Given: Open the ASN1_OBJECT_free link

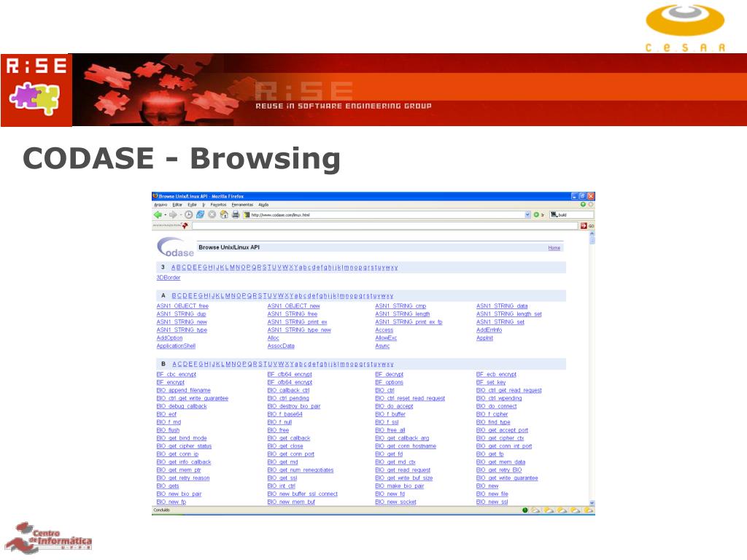Looking at the screenshot, I should 182,306.
